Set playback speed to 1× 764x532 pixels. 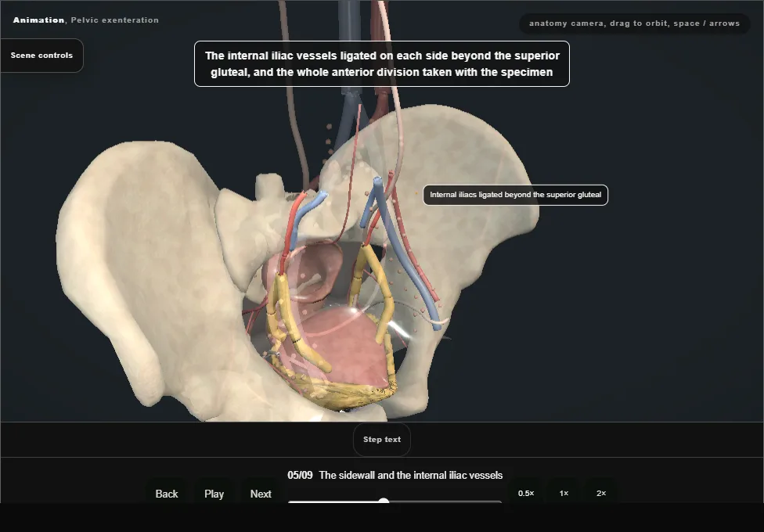pos(564,493)
